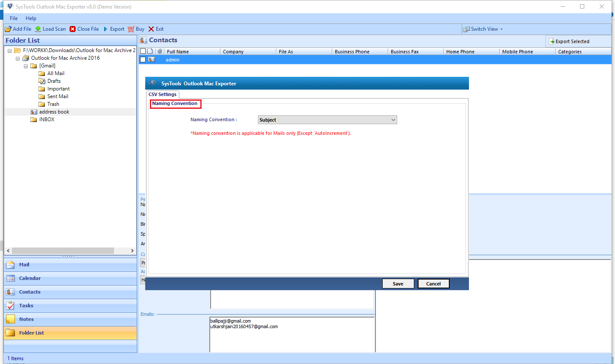Open the Switch View dropdown arrow
615x364 pixels.
501,29
